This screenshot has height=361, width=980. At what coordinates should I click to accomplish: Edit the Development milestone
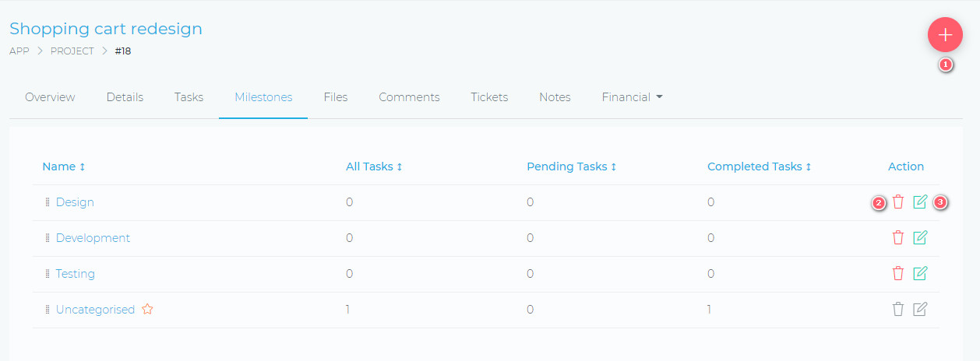[x=920, y=238]
